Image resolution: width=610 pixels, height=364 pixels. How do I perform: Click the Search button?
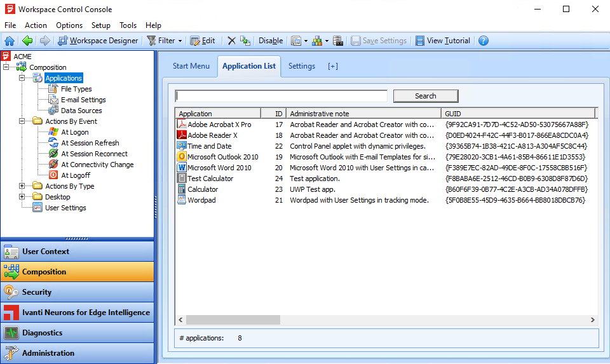pos(426,96)
